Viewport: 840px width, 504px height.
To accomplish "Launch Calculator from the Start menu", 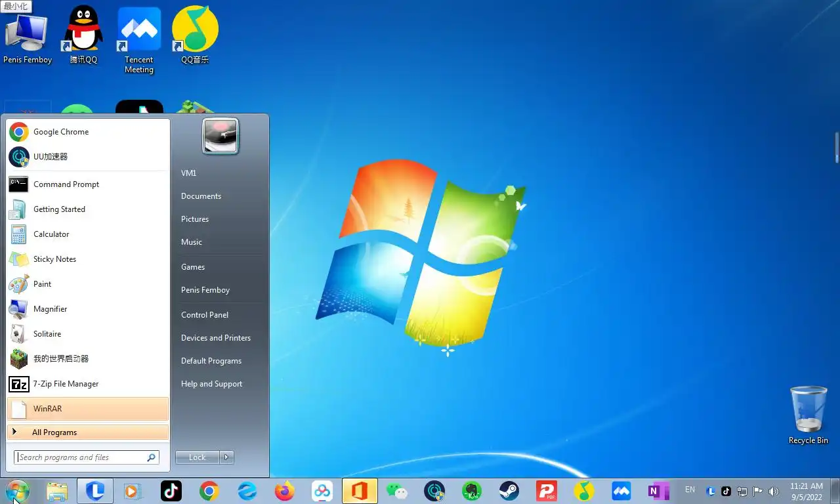I will pos(88,234).
